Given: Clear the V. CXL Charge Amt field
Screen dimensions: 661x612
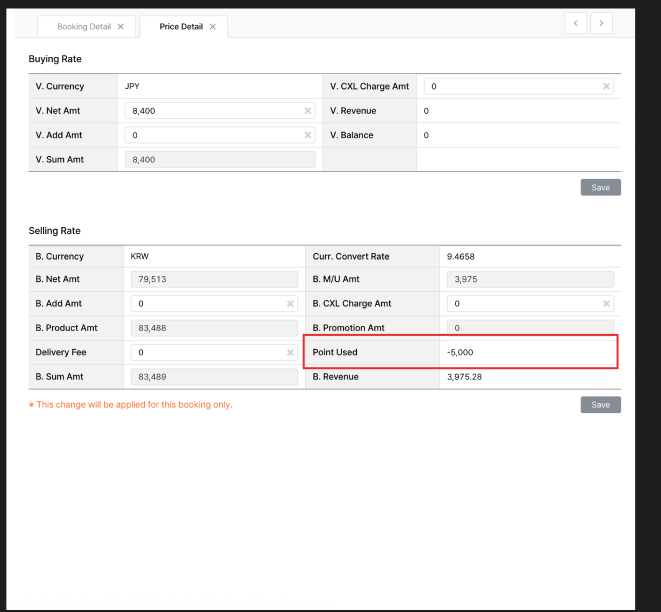Looking at the screenshot, I should 606,86.
